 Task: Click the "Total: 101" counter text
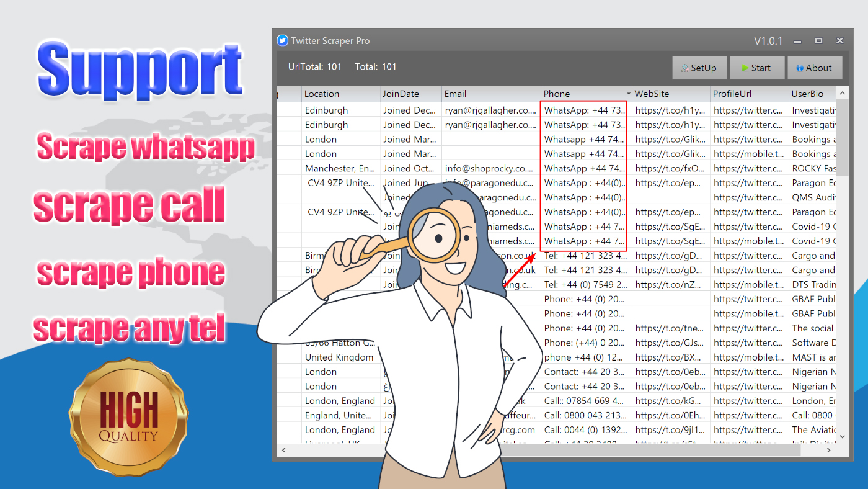pyautogui.click(x=376, y=67)
